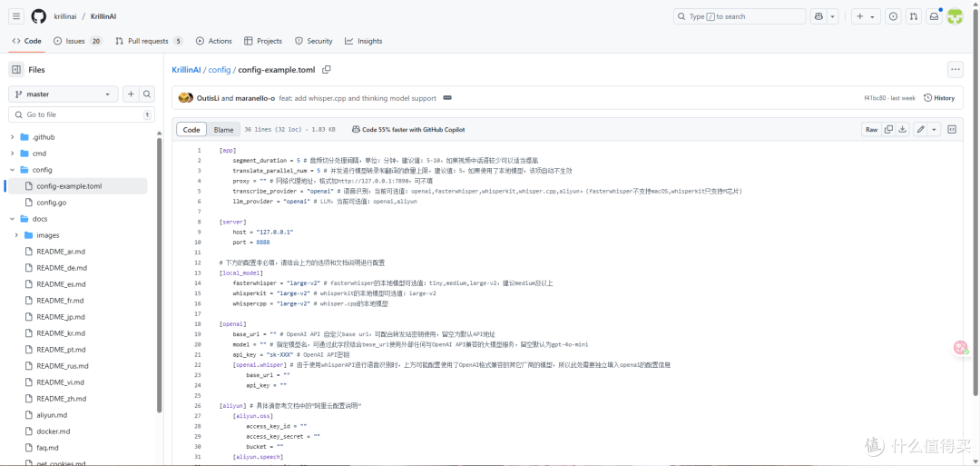Open the Projects tab
Screen dimensions: 980x466
click(263, 41)
